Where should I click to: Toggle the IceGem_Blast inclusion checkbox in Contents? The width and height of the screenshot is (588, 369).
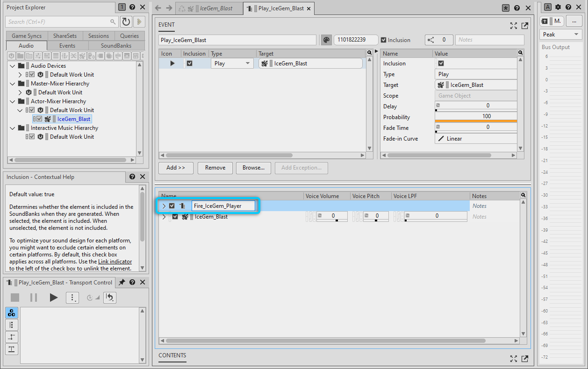pos(175,217)
